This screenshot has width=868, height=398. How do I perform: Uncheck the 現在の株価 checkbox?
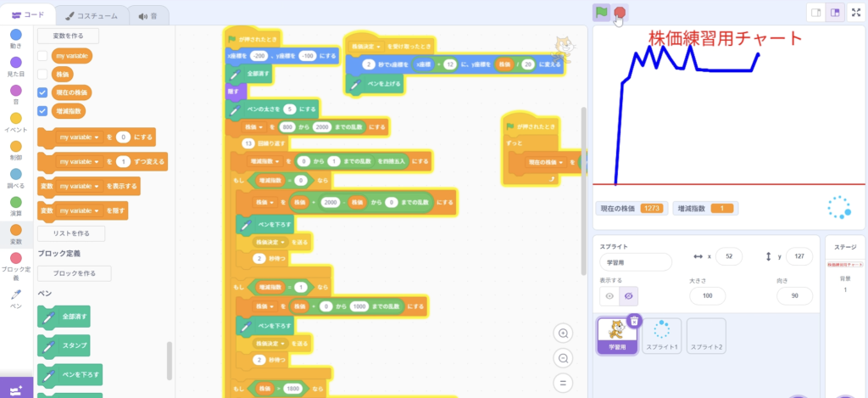pyautogui.click(x=42, y=92)
